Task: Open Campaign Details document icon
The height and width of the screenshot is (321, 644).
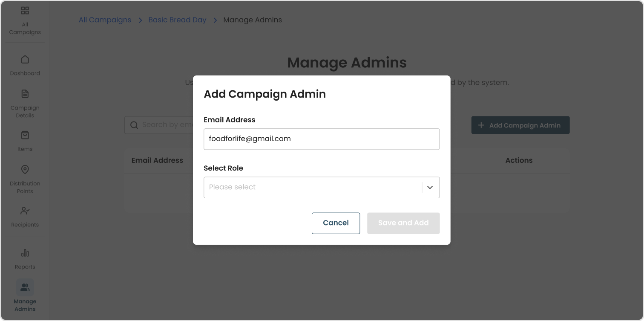Action: tap(25, 94)
